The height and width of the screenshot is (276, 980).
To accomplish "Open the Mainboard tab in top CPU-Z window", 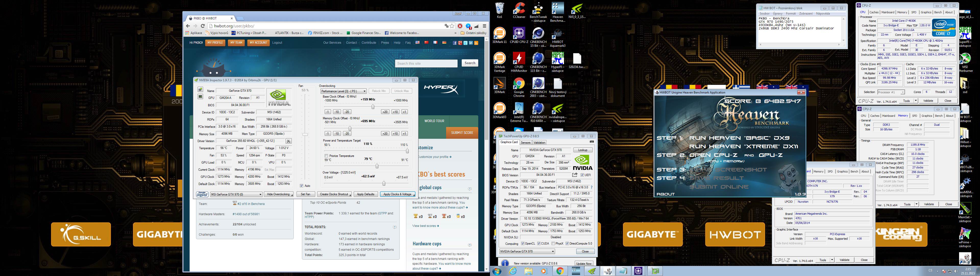I will (x=888, y=12).
